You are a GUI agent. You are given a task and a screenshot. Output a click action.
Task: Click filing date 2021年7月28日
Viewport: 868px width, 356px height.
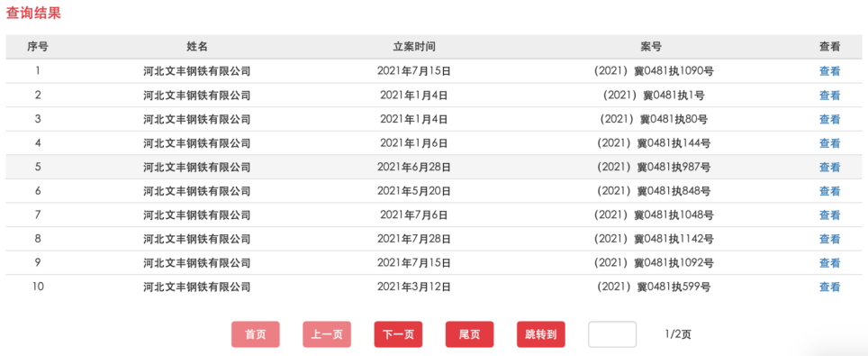click(x=414, y=239)
